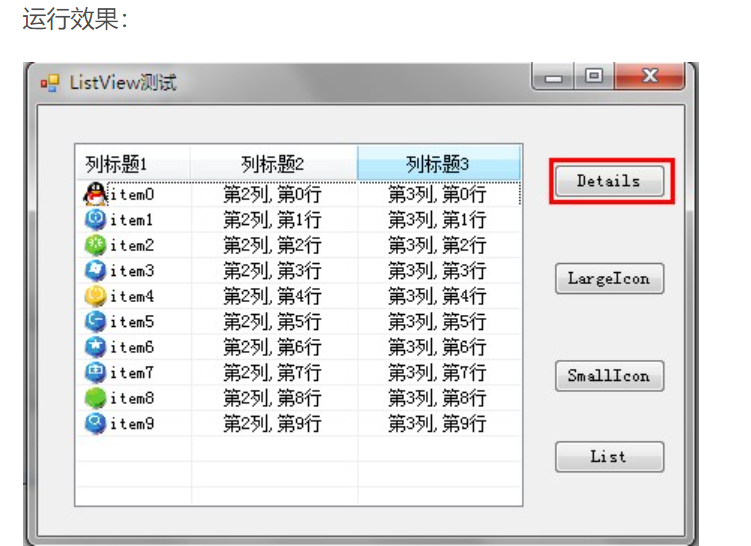The height and width of the screenshot is (546, 751).
Task: Select the item6 row label
Action: tap(132, 347)
